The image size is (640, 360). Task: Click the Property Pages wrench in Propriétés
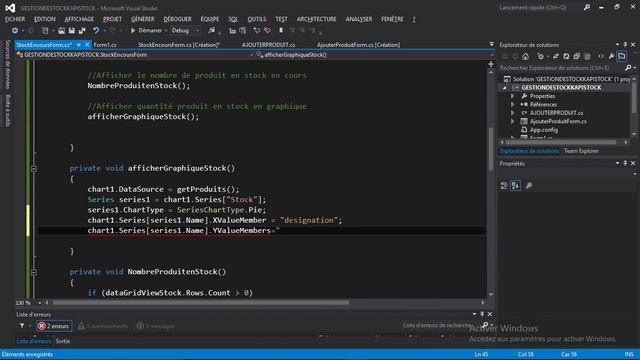click(x=529, y=186)
